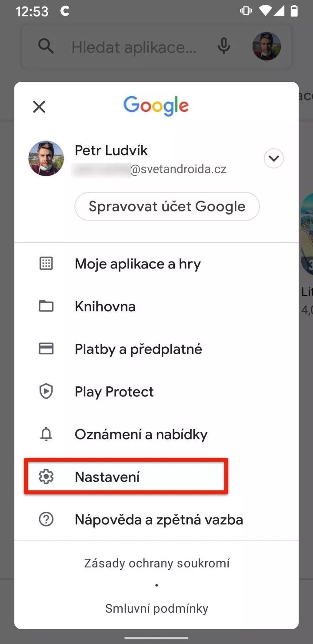This screenshot has height=644, width=313.
Task: Tap Spravovat účet Google button
Action: click(x=167, y=206)
